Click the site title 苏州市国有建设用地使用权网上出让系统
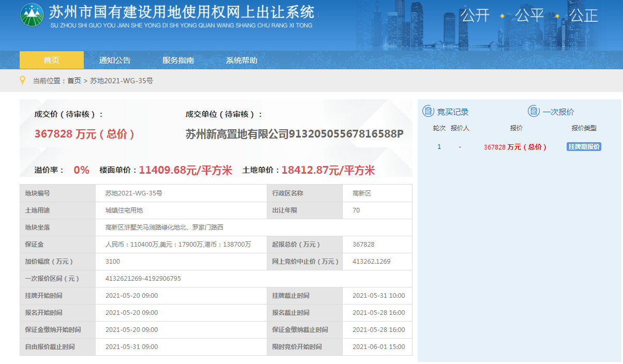623x364 pixels. point(181,12)
